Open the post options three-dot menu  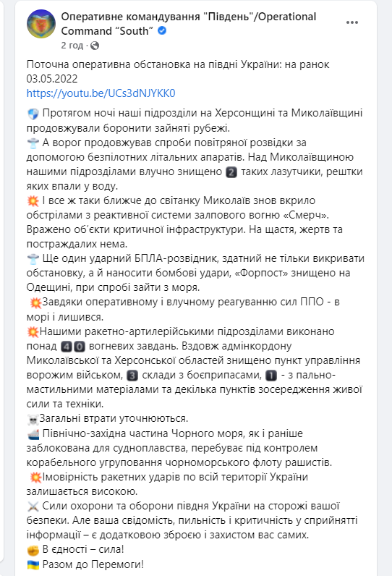(351, 22)
